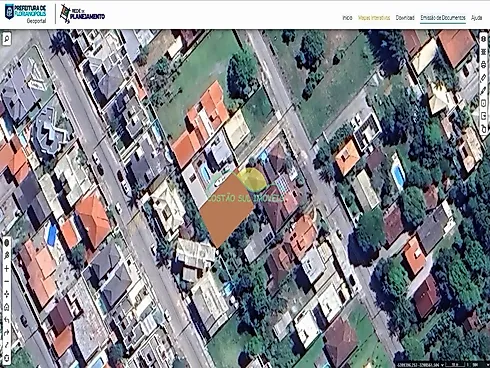The height and width of the screenshot is (368, 490).
Task: Expand the coordinate system dropdown arrow
Action: pyautogui.click(x=443, y=365)
